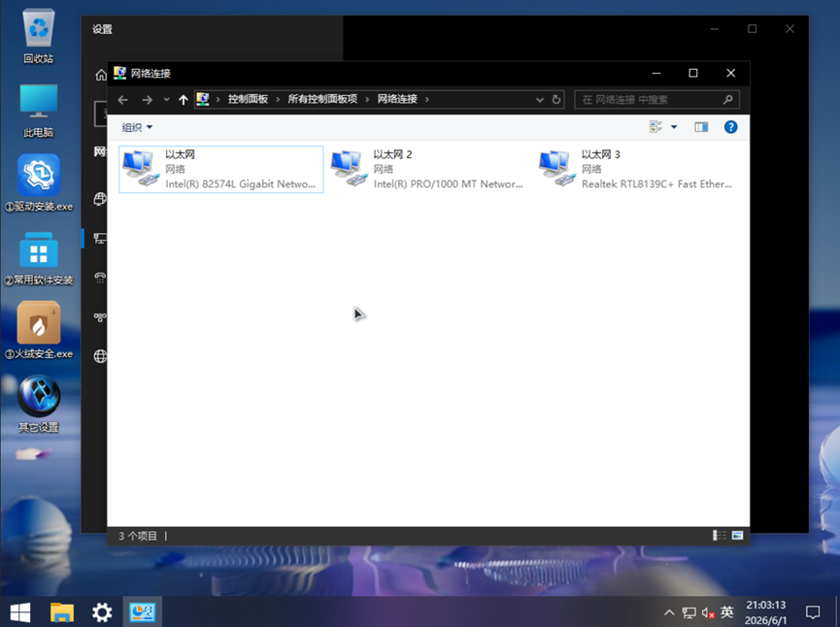This screenshot has height=627, width=840.
Task: Expand the chevron after 网络连接 breadcrumb
Action: pos(427,100)
